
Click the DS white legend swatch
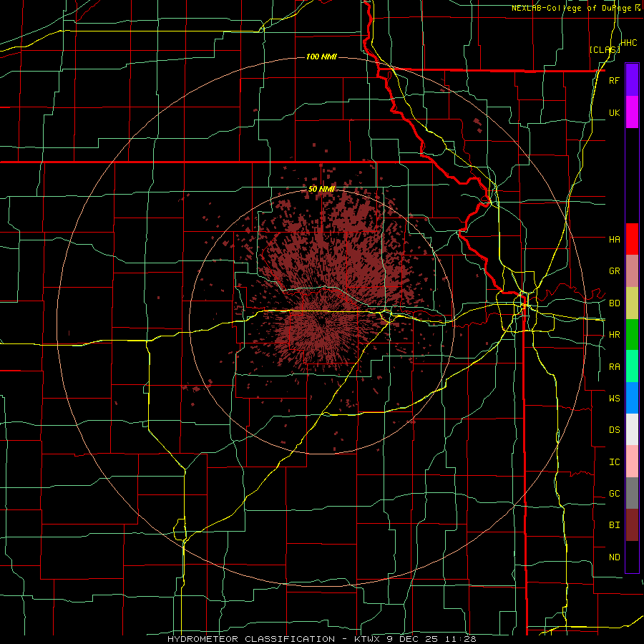point(632,429)
